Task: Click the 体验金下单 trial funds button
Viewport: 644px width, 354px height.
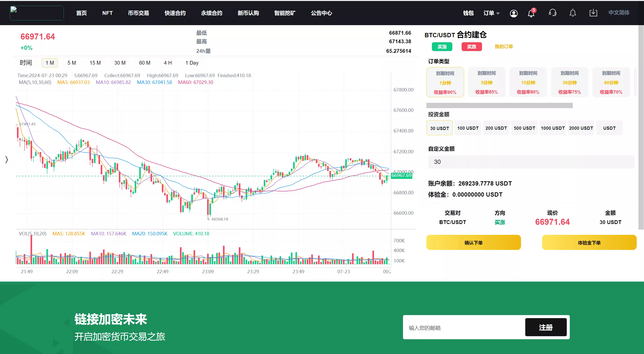Action: point(589,242)
